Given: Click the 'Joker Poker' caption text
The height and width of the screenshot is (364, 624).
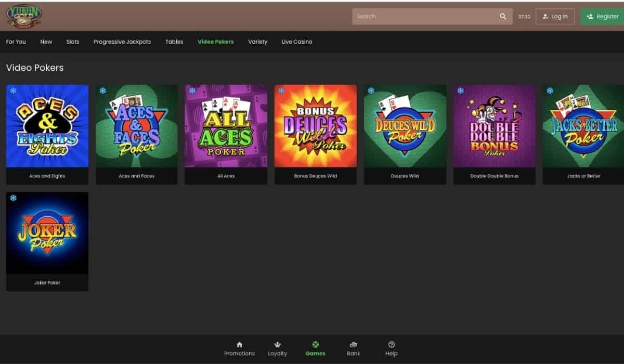Looking at the screenshot, I should point(47,283).
